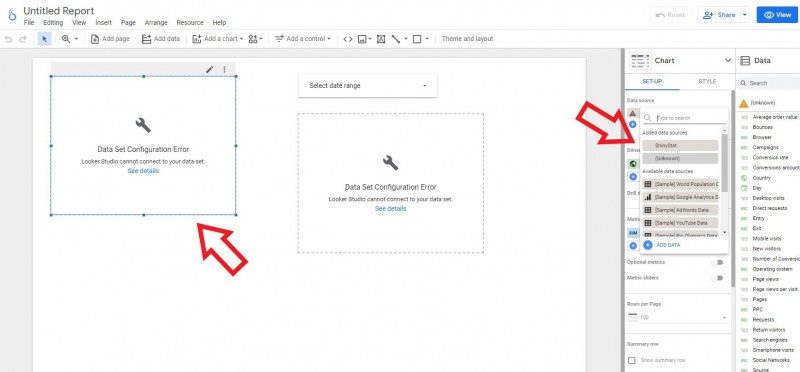The height and width of the screenshot is (372, 800).
Task: Activate the selection mode arrow tool
Action: pyautogui.click(x=44, y=39)
